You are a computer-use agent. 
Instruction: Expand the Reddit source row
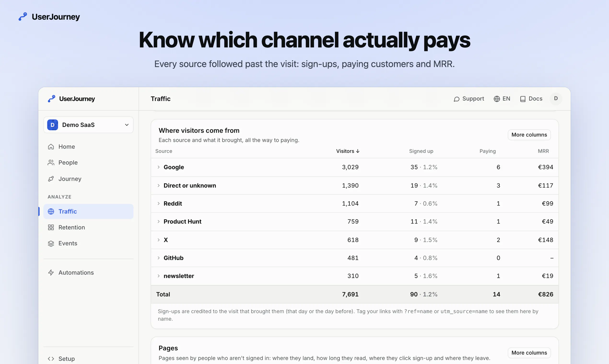coord(159,204)
